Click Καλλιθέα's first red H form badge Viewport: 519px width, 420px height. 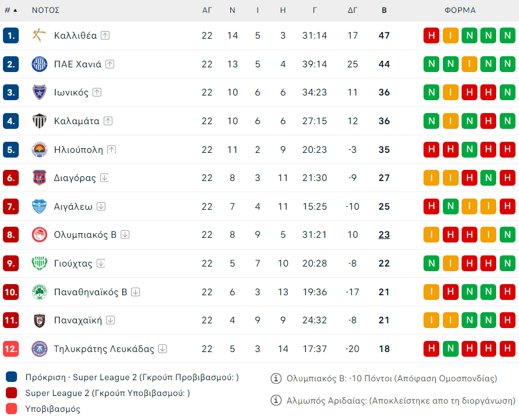click(x=431, y=36)
